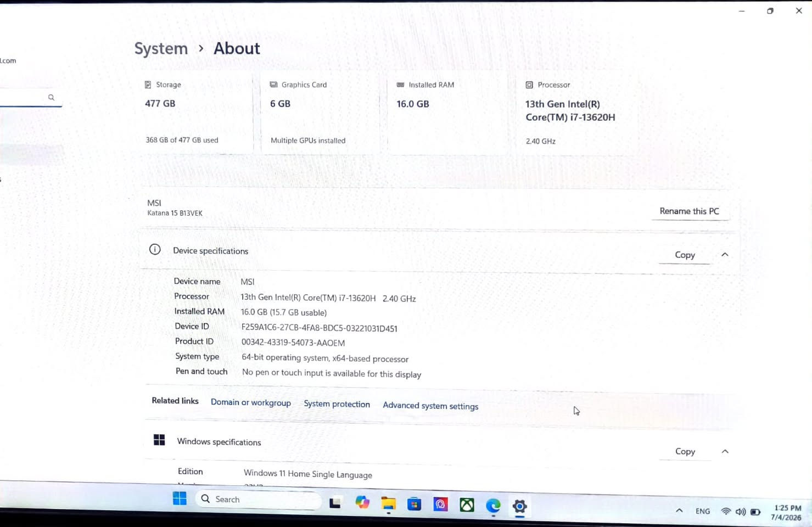Click the 'Multiple GPUs installed' text

[308, 141]
